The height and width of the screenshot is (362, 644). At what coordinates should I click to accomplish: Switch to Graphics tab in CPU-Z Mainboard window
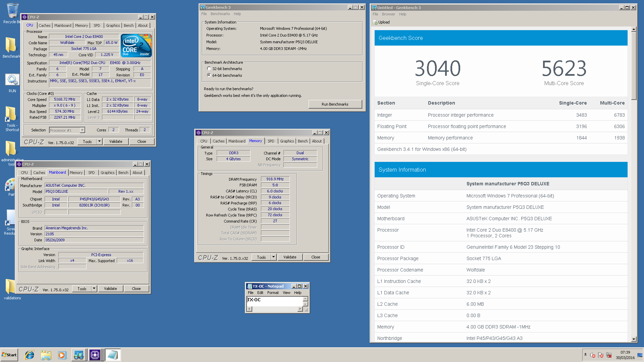pyautogui.click(x=108, y=173)
